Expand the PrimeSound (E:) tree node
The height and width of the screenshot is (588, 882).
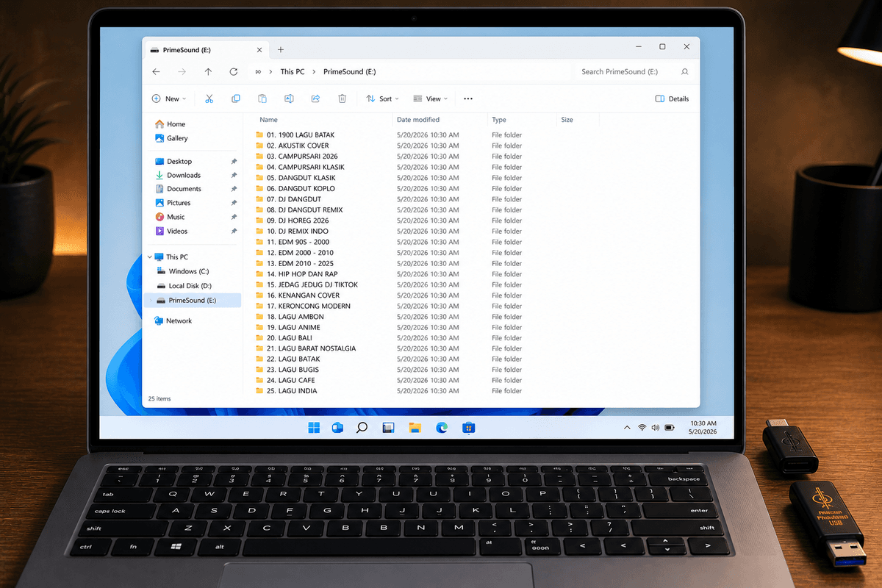(x=150, y=301)
